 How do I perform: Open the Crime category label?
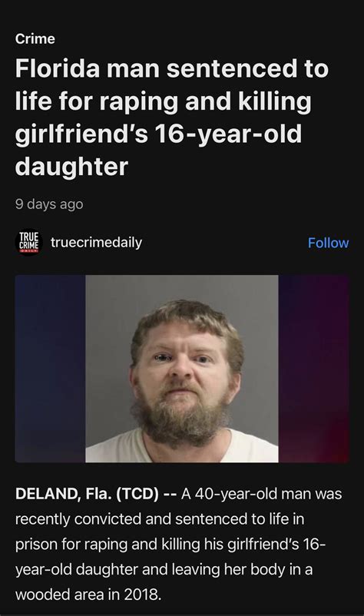tap(35, 38)
